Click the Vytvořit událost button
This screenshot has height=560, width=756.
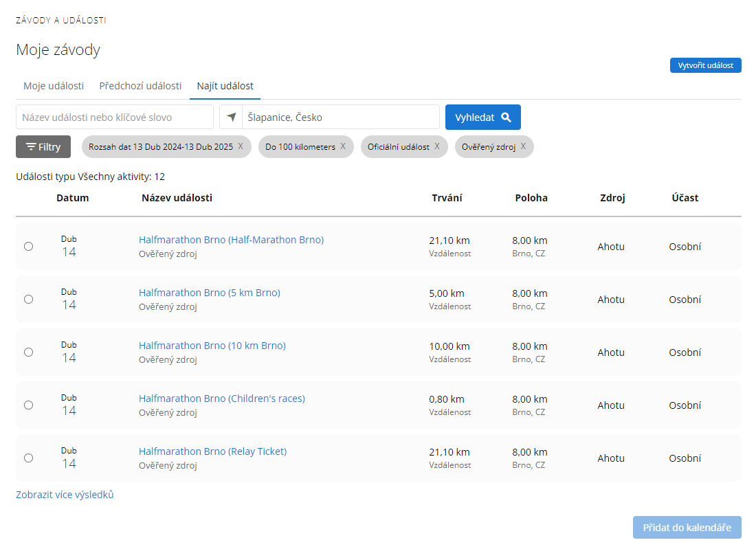705,66
